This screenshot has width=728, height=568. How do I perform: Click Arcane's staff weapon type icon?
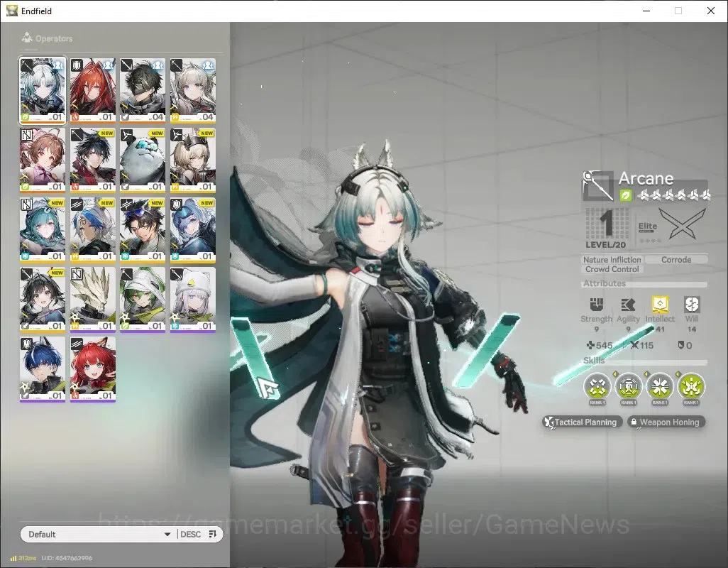pyautogui.click(x=598, y=185)
